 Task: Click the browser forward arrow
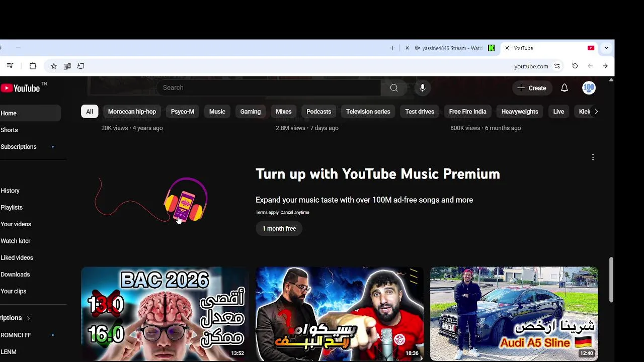coord(605,66)
